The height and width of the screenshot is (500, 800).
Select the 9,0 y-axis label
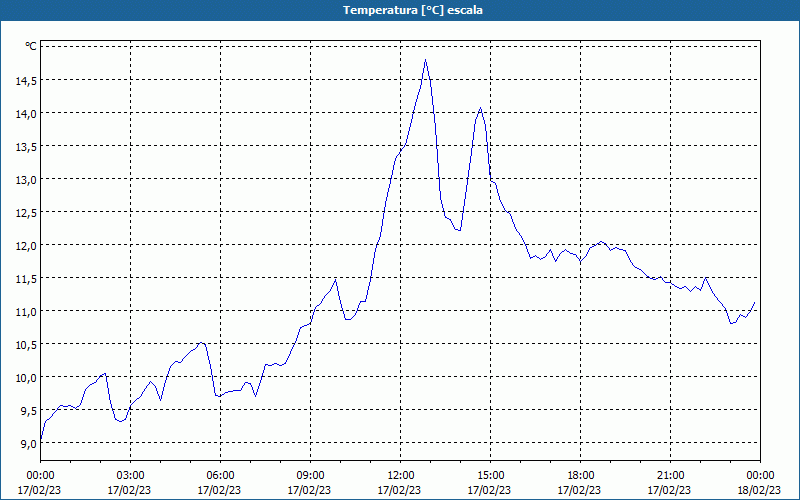pyautogui.click(x=28, y=443)
